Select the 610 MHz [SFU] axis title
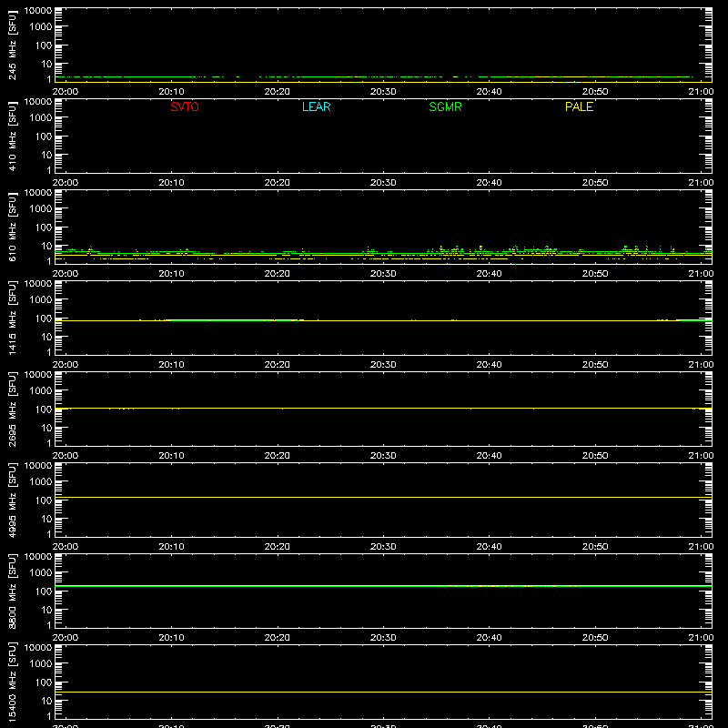The height and width of the screenshot is (728, 728). click(12, 227)
